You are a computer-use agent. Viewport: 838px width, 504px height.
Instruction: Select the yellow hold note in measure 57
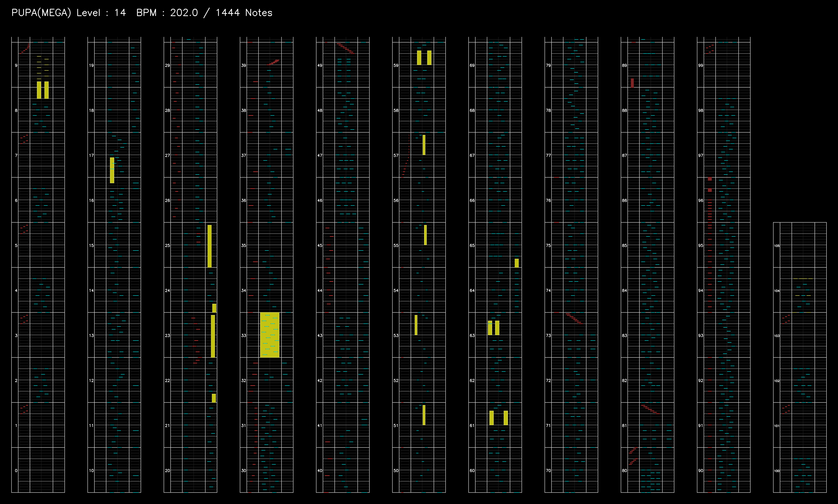click(424, 145)
